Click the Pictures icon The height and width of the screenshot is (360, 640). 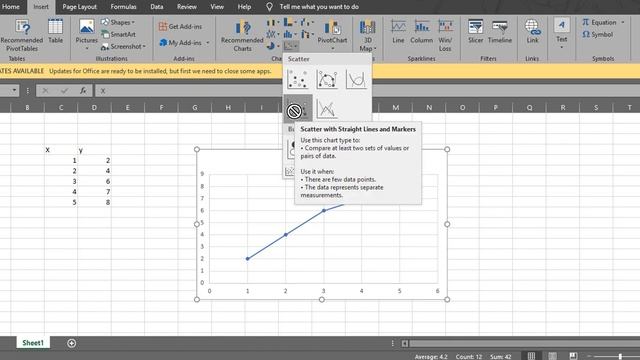pos(87,27)
